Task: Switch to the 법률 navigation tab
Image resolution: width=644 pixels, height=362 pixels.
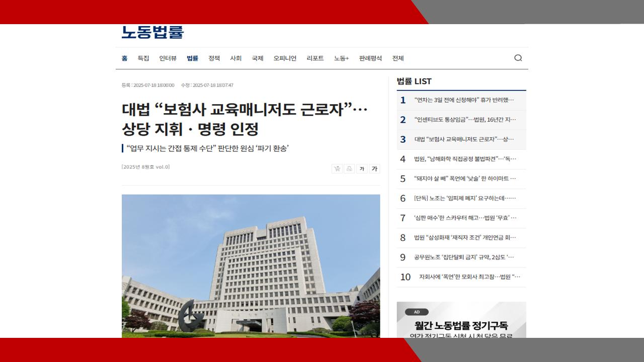Action: coord(193,58)
